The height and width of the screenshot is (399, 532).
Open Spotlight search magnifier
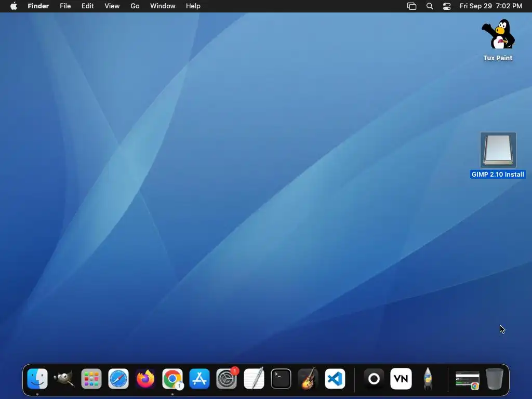point(430,6)
